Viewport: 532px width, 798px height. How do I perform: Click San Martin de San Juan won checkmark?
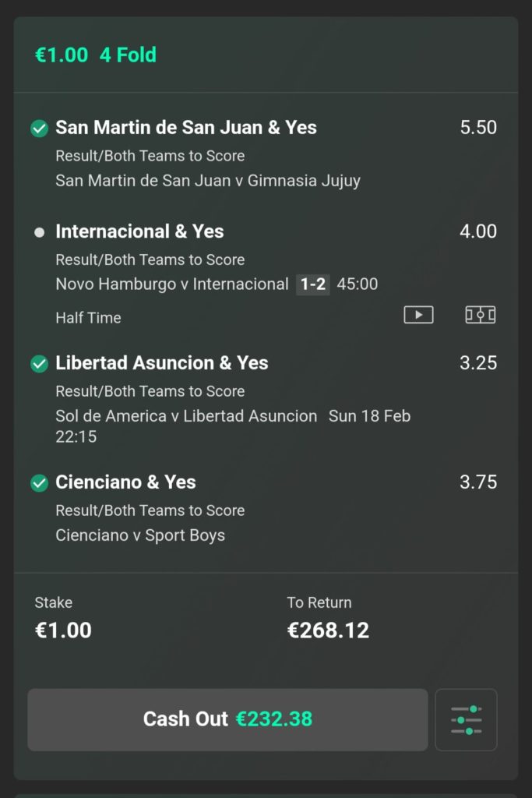(x=39, y=129)
